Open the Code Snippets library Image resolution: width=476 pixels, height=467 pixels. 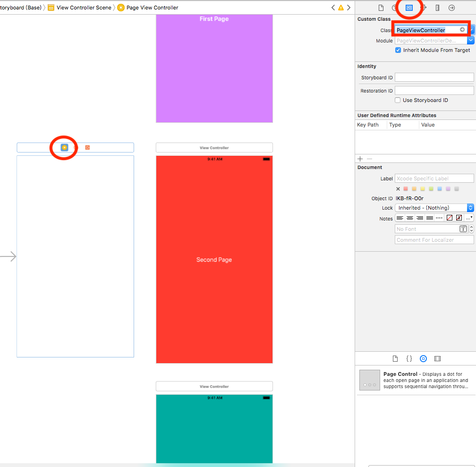click(409, 358)
